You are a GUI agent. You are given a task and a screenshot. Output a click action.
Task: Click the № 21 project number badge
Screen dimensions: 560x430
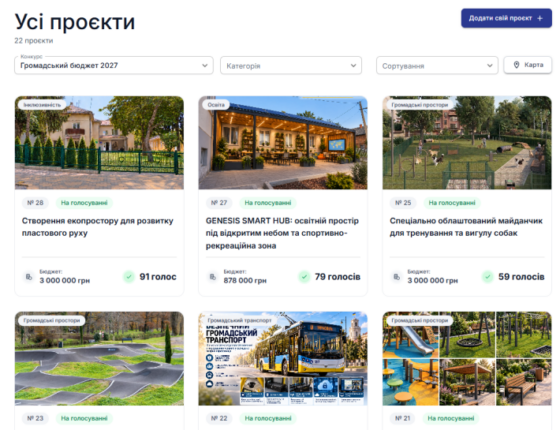(403, 418)
